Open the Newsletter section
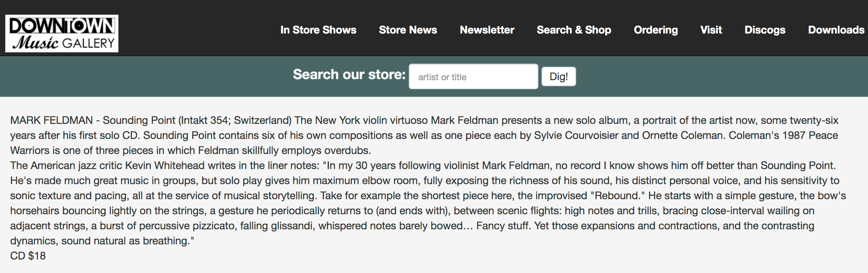Image resolution: width=868 pixels, height=273 pixels. 487,30
